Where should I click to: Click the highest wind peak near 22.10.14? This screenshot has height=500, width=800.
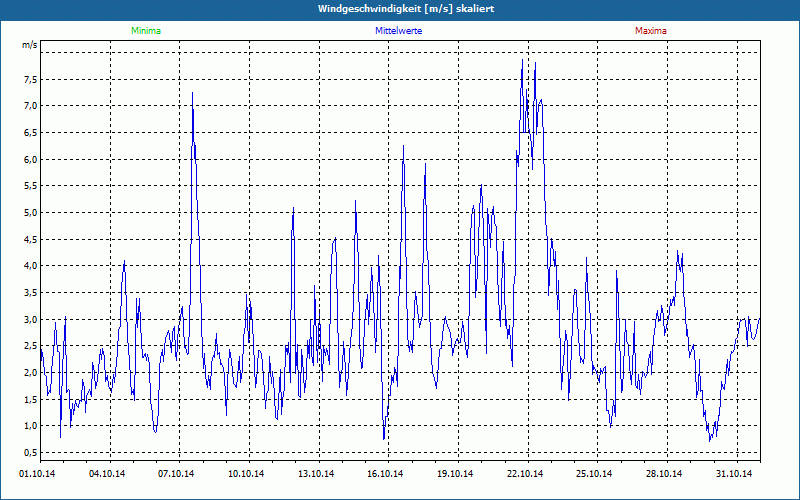(x=522, y=60)
